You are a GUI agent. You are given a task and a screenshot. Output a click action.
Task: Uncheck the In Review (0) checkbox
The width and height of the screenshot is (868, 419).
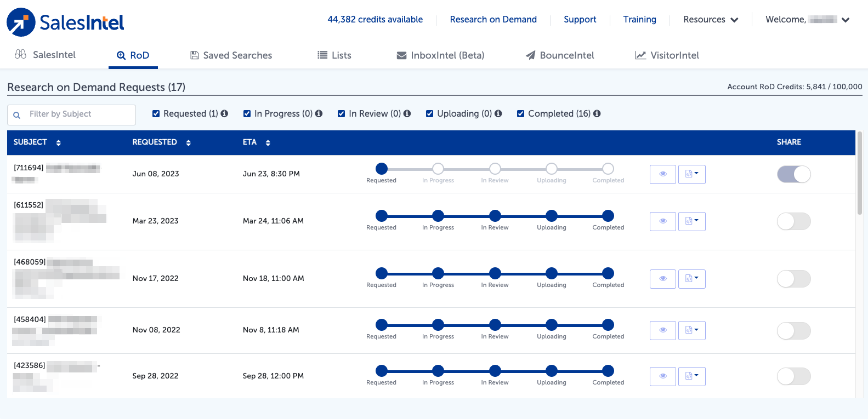tap(342, 114)
